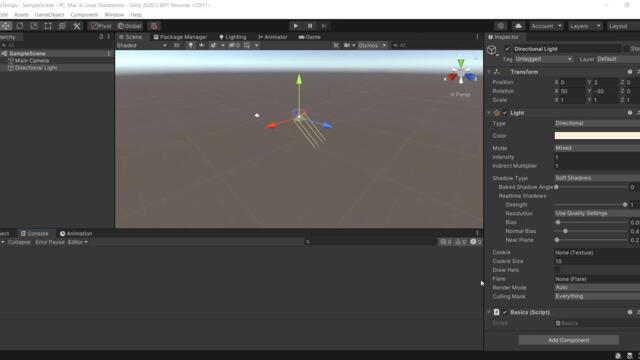Open the Window menu
This screenshot has width=640, height=360.
point(114,15)
